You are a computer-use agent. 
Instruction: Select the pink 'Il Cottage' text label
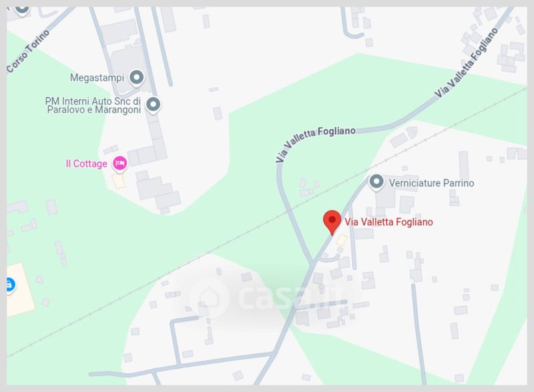tap(87, 164)
